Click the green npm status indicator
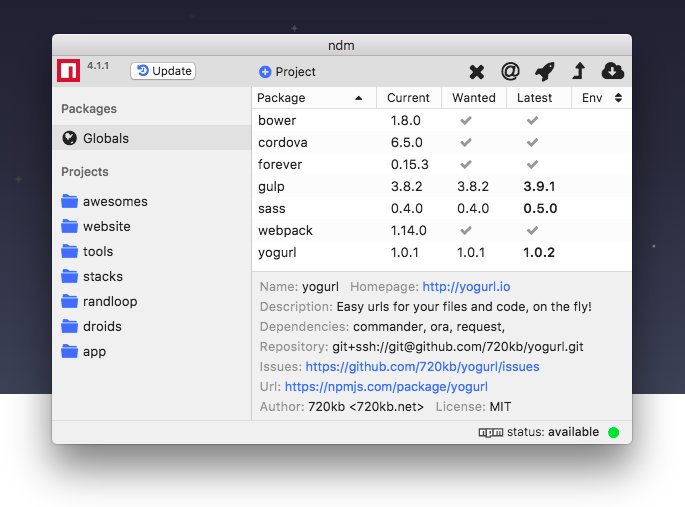The width and height of the screenshot is (685, 507). (x=613, y=432)
